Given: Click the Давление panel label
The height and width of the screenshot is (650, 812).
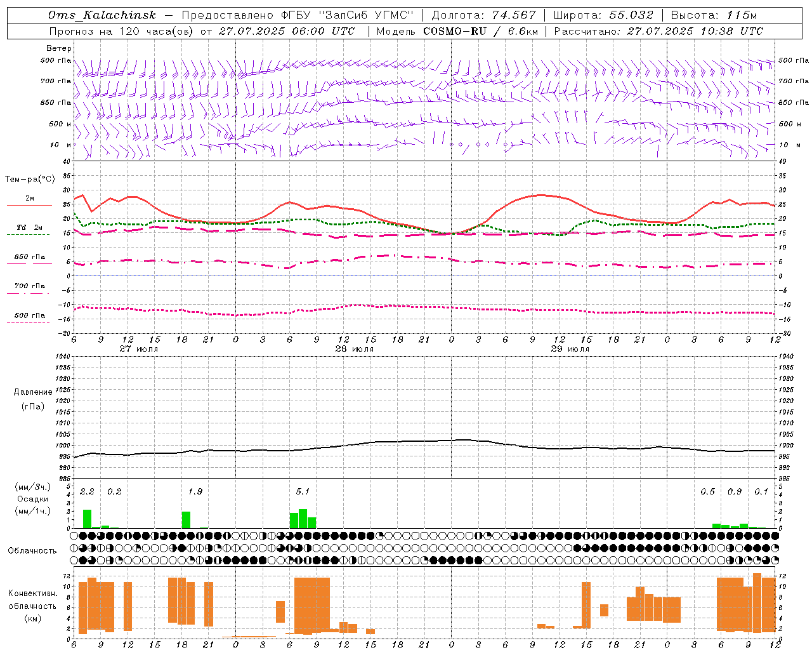Looking at the screenshot, I should 33,392.
